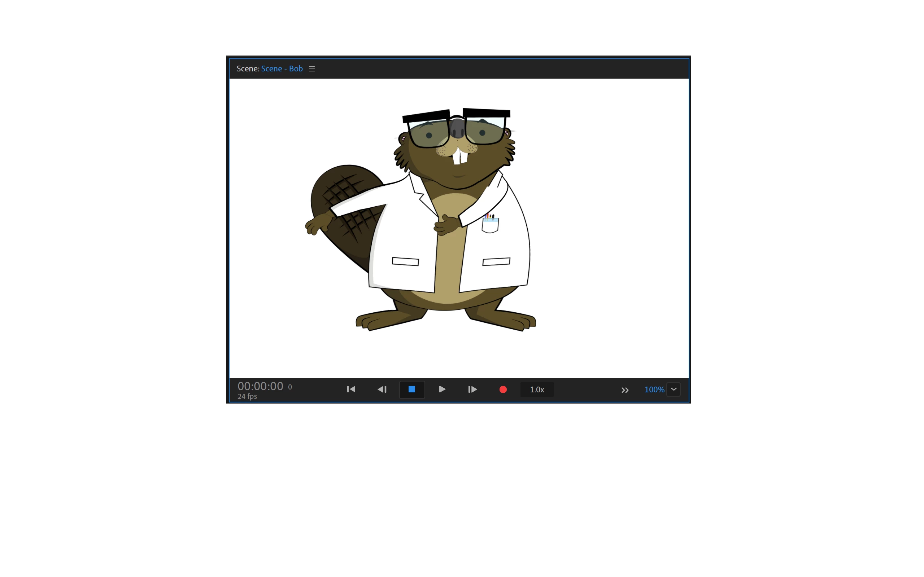Play the scene
The height and width of the screenshot is (577, 924).
click(442, 389)
